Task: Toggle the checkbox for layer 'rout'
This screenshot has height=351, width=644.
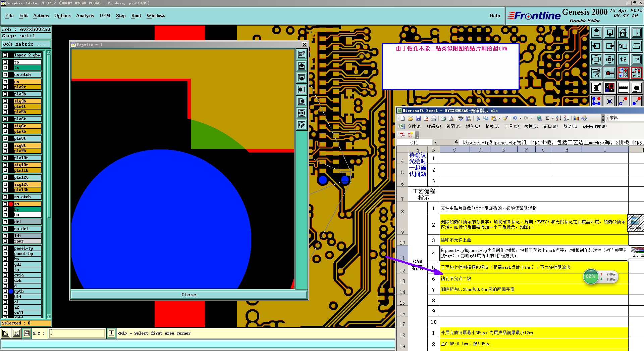Action: (5, 241)
